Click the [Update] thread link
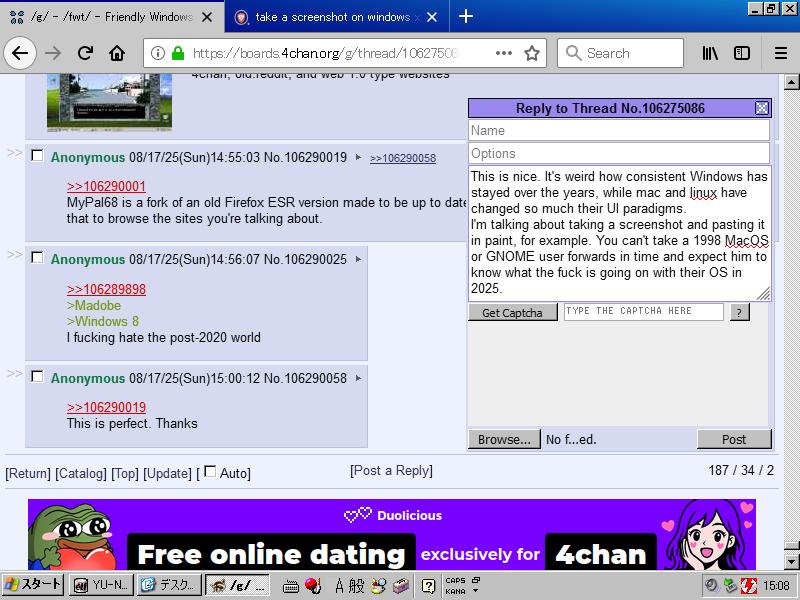Viewport: 800px width, 600px height. [167, 473]
